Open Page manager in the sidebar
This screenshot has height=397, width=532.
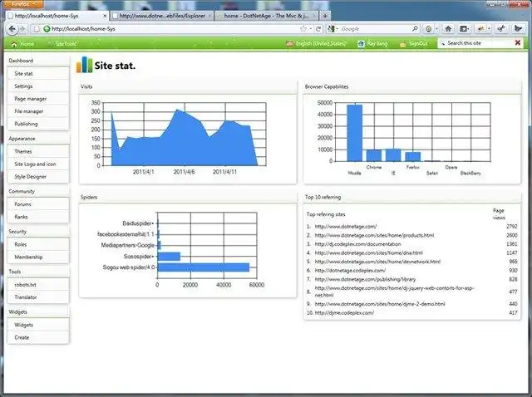38,99
